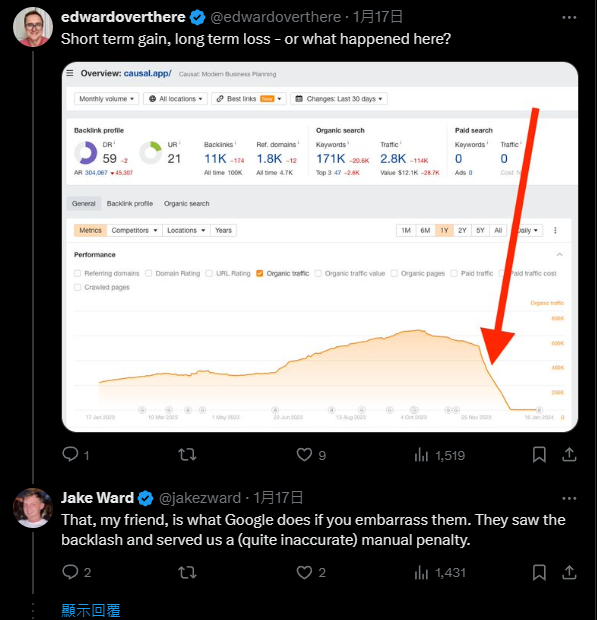Retweet edwardoverthere's post
Image resolution: width=597 pixels, height=620 pixels.
click(x=187, y=454)
